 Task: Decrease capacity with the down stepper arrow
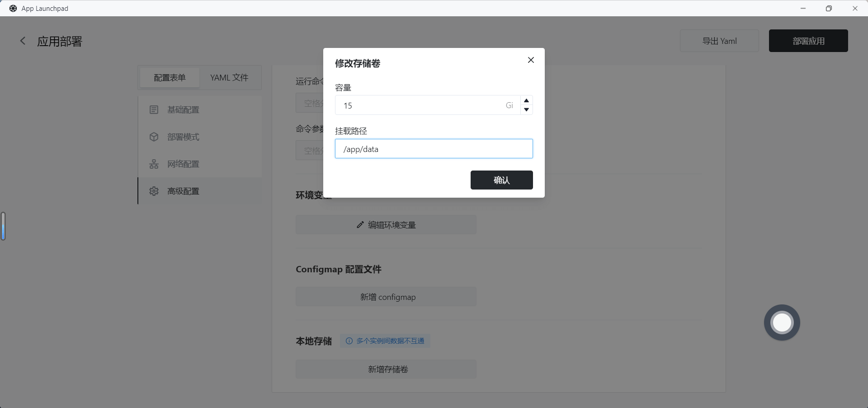(x=526, y=110)
